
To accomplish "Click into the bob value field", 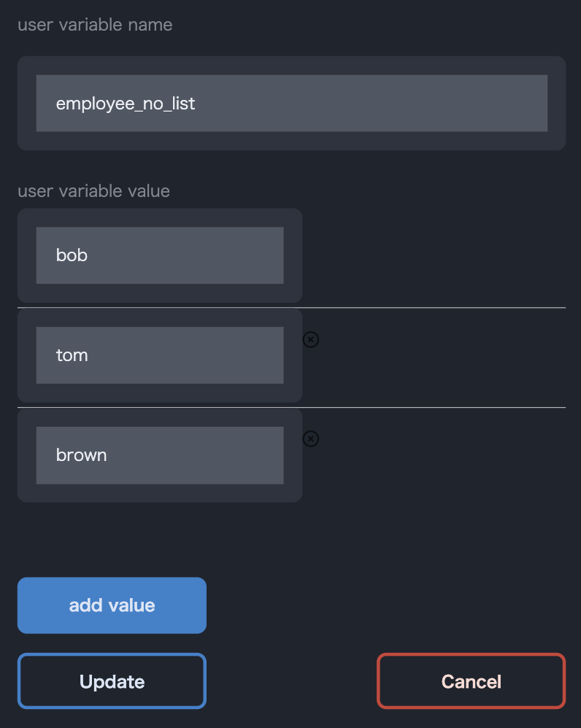I will coord(160,255).
